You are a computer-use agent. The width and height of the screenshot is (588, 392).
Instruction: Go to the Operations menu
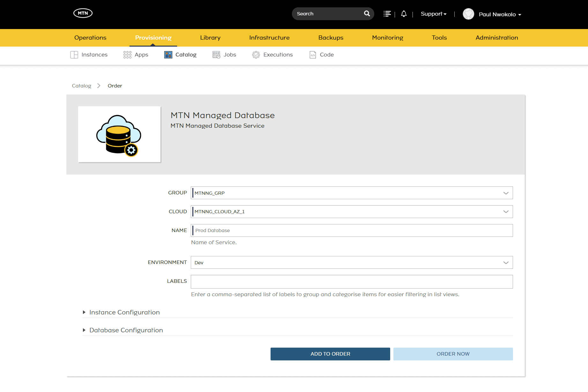90,38
